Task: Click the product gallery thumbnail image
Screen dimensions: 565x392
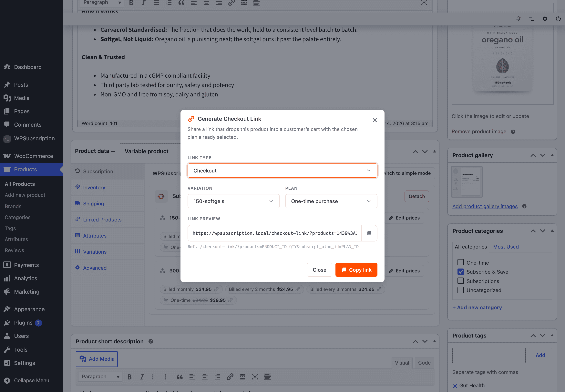Action: click(467, 182)
